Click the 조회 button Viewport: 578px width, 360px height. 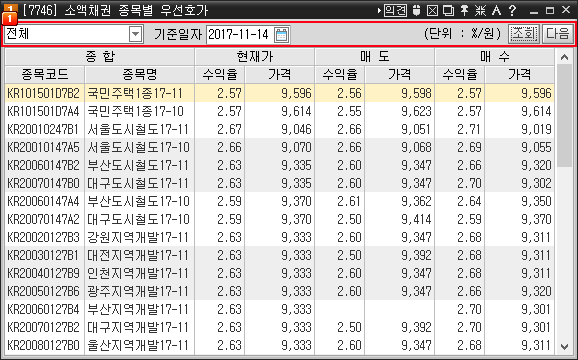[523, 34]
